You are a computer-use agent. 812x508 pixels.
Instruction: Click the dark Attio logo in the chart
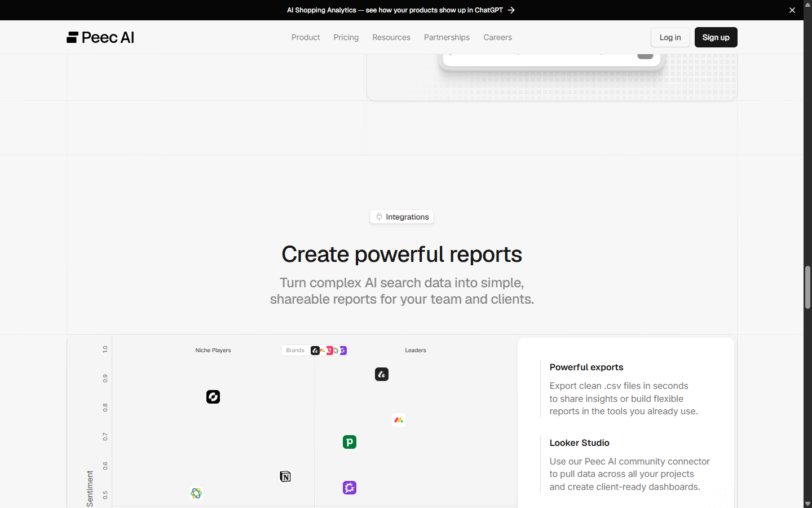382,374
